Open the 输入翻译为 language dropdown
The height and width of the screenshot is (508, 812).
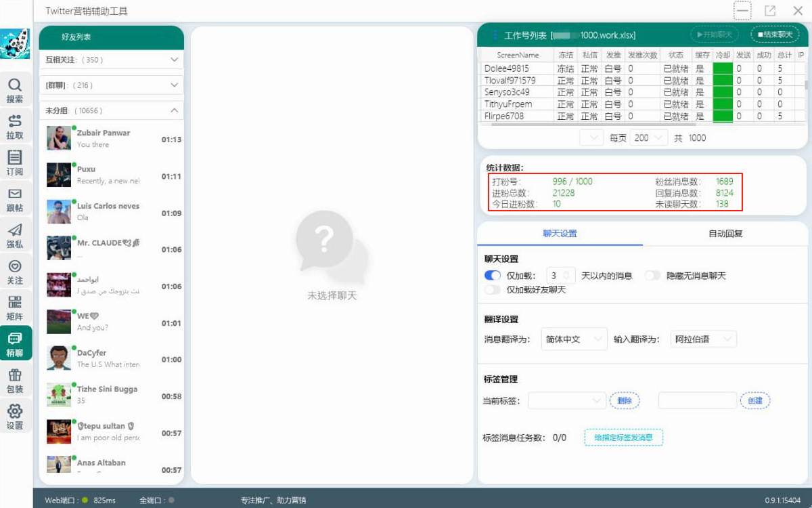pyautogui.click(x=703, y=339)
